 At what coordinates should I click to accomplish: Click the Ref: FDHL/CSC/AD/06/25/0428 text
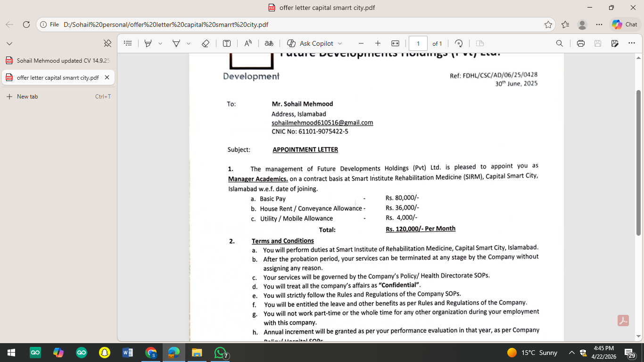tap(494, 75)
